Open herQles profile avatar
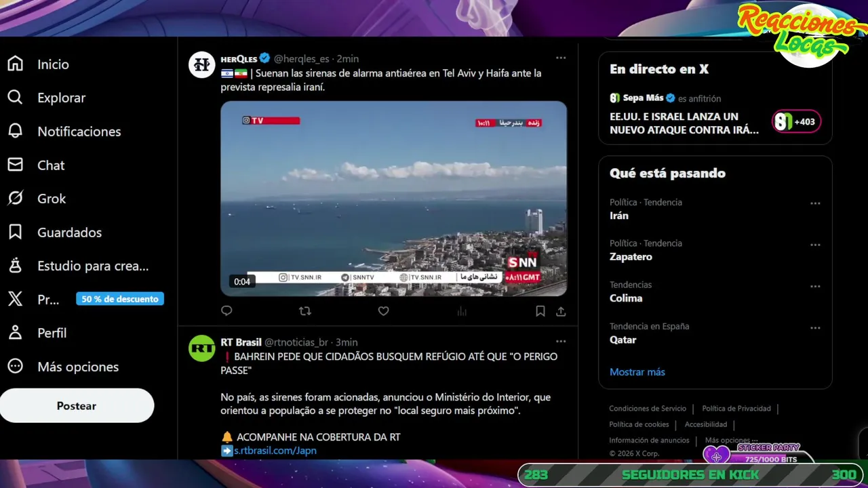Image resolution: width=868 pixels, height=488 pixels. coord(201,64)
